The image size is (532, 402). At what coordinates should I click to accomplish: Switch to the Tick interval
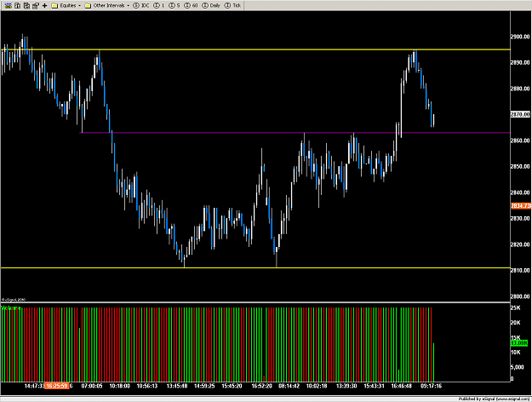point(232,5)
